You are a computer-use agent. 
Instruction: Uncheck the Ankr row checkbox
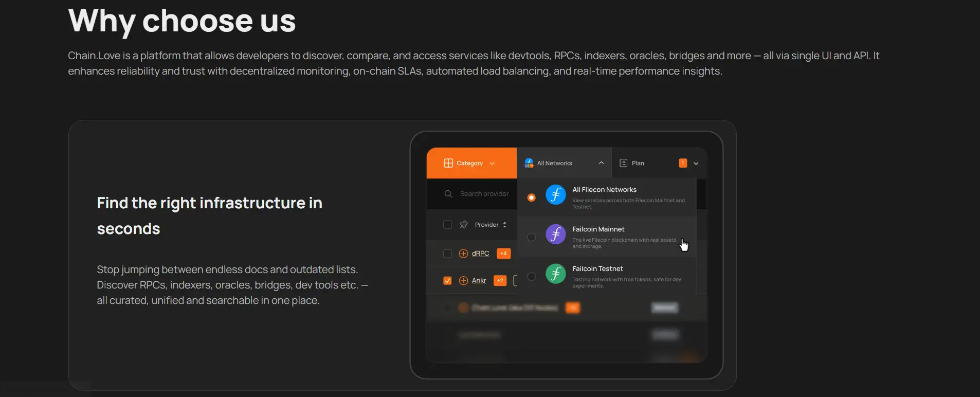[447, 281]
